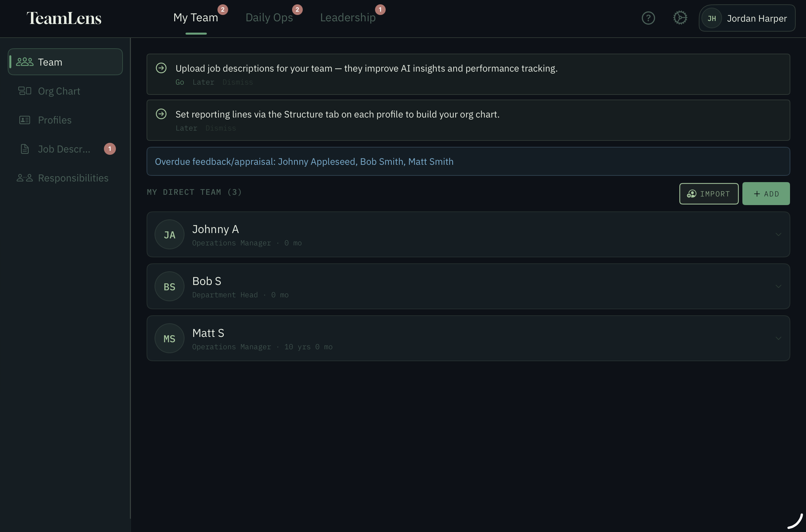Click the Job Descriptions notification badge
Image resolution: width=806 pixels, height=532 pixels.
click(110, 149)
